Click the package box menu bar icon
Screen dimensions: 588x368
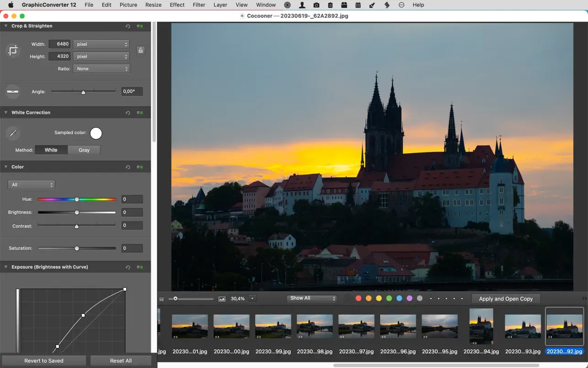tap(344, 5)
